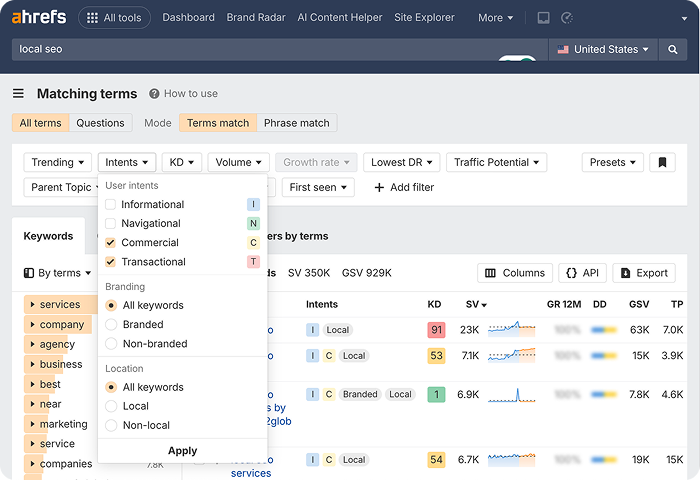Open the United States country dropdown

pos(603,49)
